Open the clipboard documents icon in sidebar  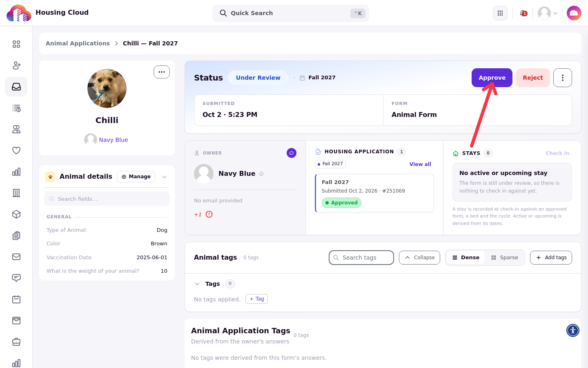pos(16,236)
